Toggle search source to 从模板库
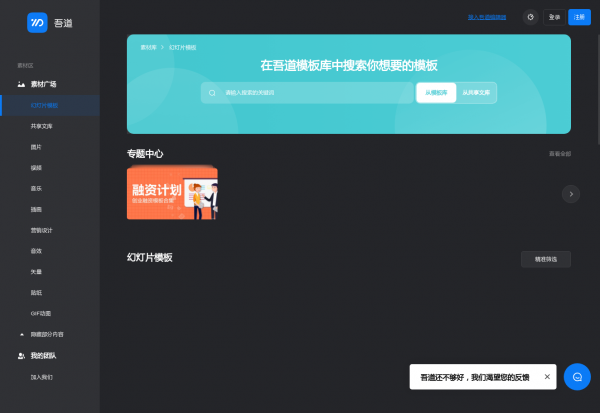Image resolution: width=600 pixels, height=413 pixels. [x=436, y=93]
